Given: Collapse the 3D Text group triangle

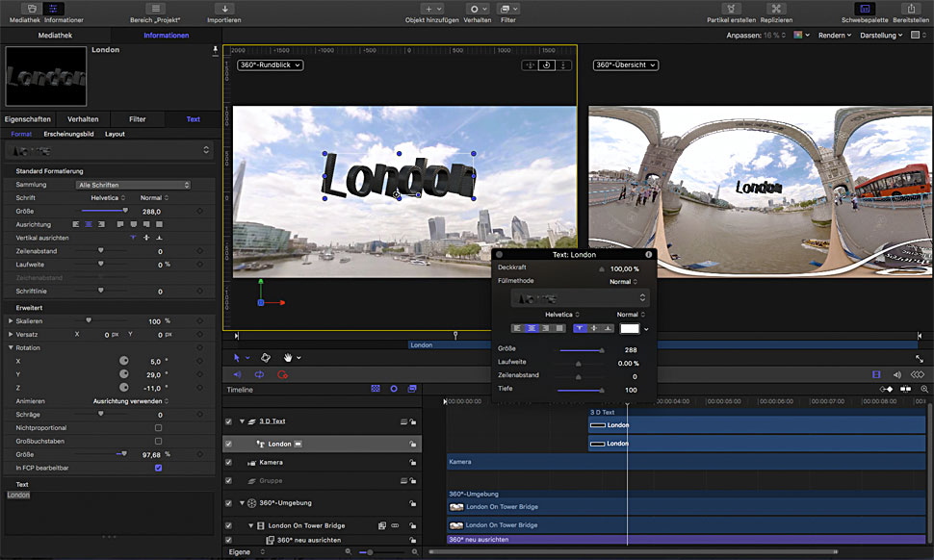Looking at the screenshot, I should click(242, 421).
